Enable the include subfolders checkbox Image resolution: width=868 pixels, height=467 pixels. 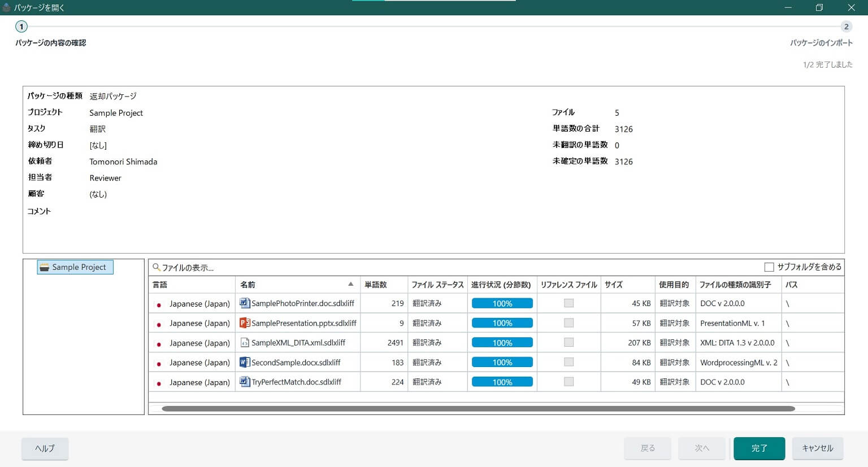coord(769,267)
